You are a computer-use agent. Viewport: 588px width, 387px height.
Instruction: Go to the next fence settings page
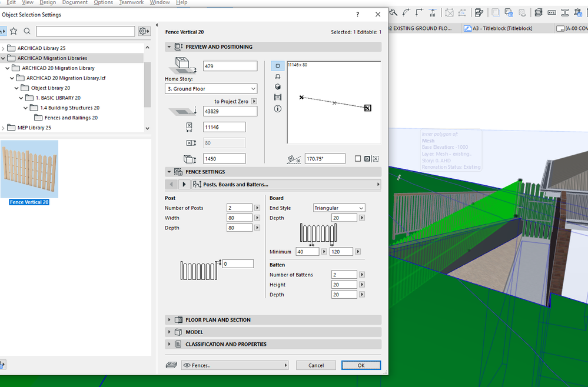click(184, 184)
